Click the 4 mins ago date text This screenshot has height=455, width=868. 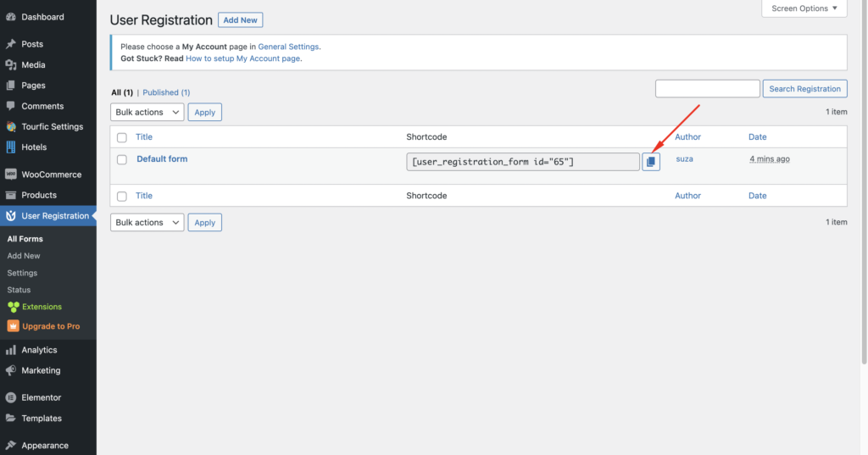[x=770, y=158]
